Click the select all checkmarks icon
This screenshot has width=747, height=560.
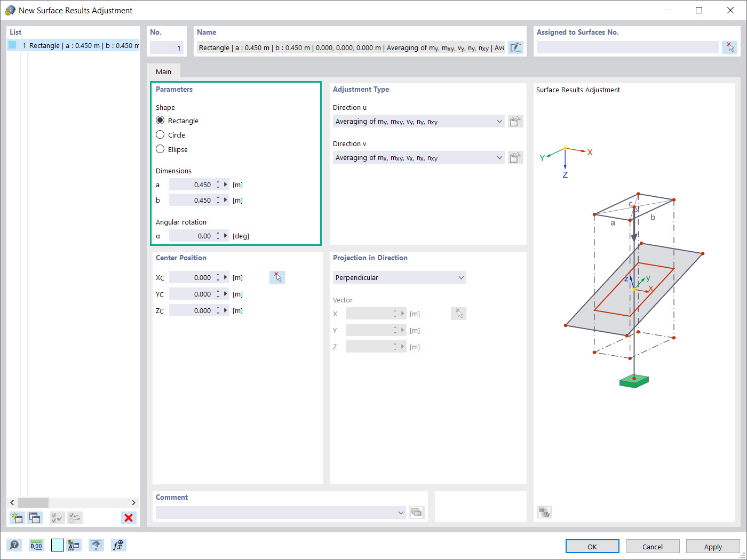click(57, 518)
